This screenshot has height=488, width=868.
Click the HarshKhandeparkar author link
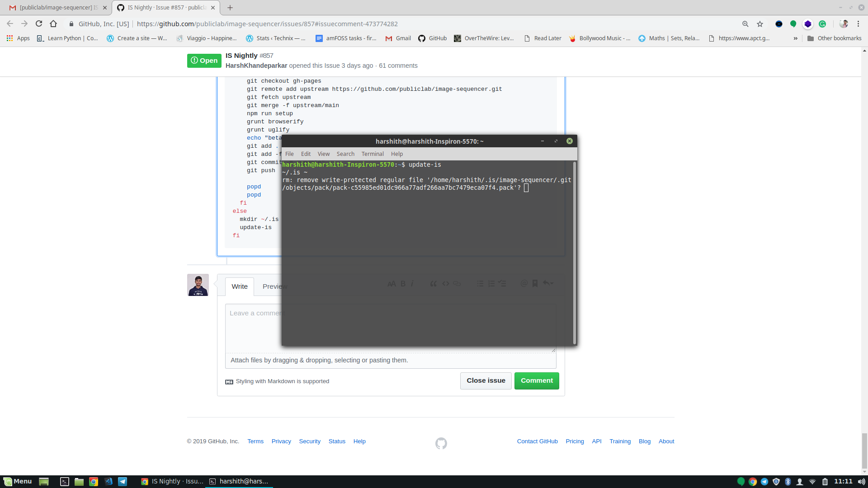pos(256,66)
